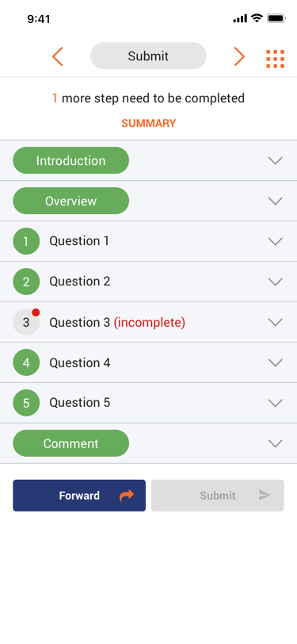Open the Overview green pill
This screenshot has width=297, height=644.
click(x=71, y=201)
